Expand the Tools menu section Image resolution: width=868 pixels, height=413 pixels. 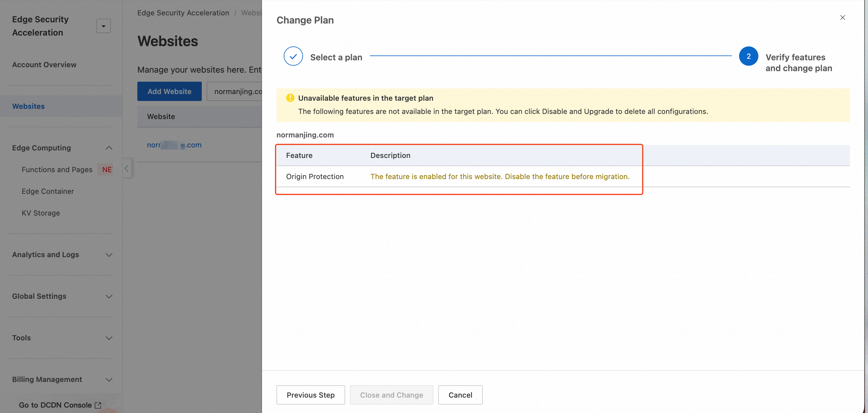tap(109, 338)
